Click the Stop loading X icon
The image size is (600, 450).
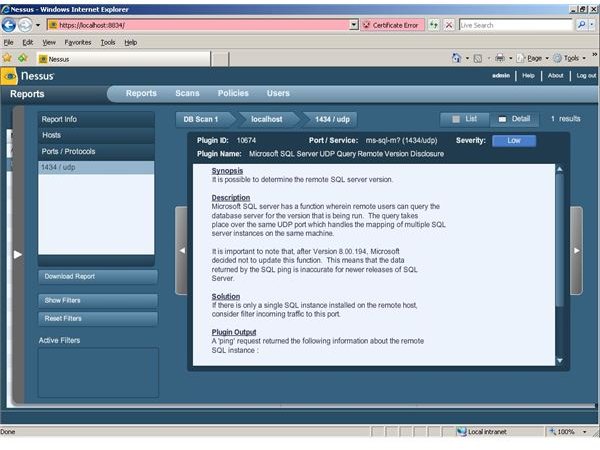[x=449, y=25]
